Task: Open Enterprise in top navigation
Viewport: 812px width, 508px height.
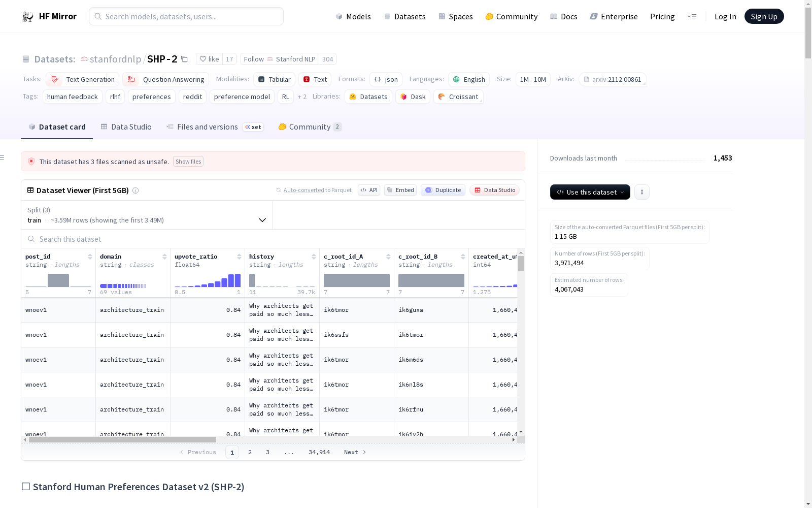Action: [614, 17]
